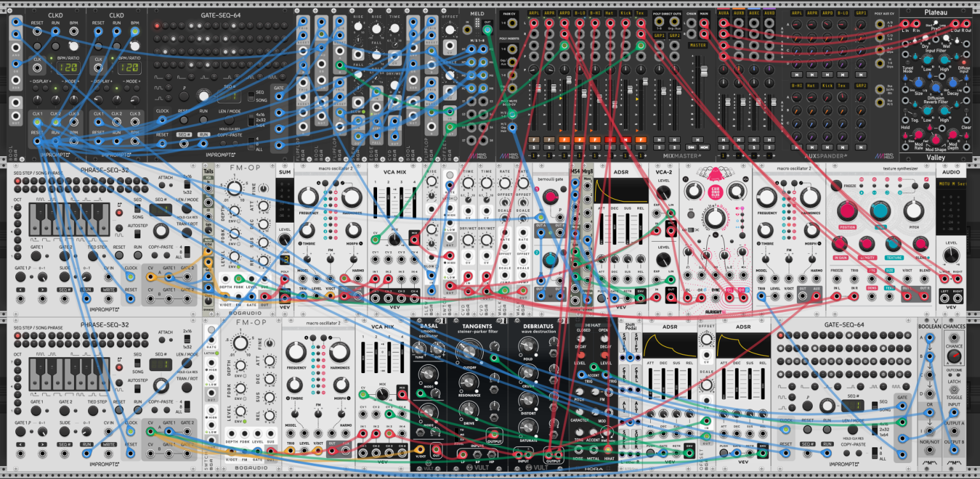Toggle 2x16/1x32 switch on bottom-row PHRASE-SEQ-32
The height and width of the screenshot is (479, 980).
(x=187, y=339)
